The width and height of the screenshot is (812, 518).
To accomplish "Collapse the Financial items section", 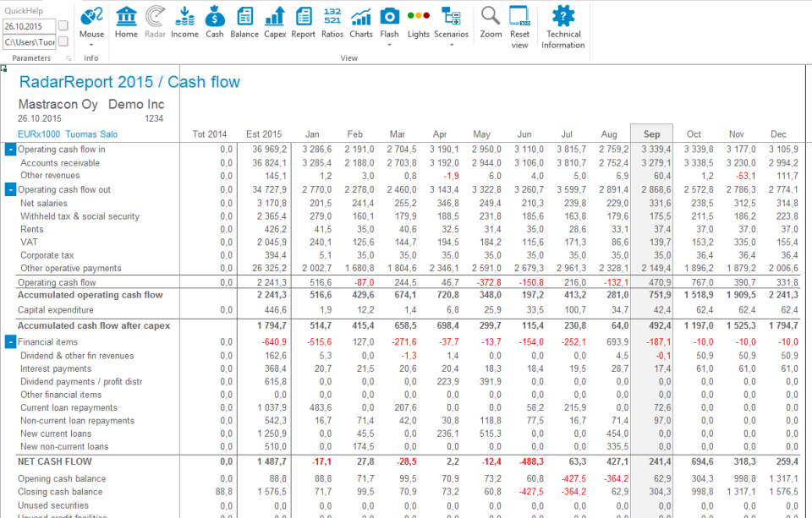I will pyautogui.click(x=9, y=341).
